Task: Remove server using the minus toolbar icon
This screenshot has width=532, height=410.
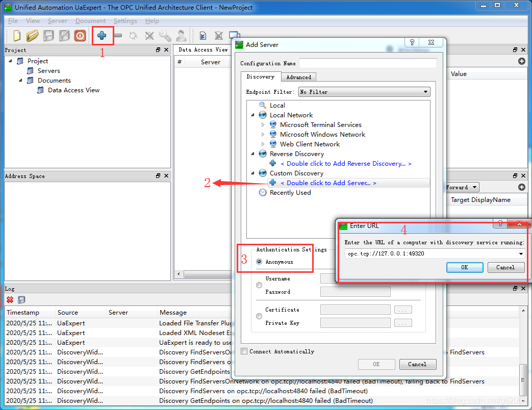Action: [118, 35]
